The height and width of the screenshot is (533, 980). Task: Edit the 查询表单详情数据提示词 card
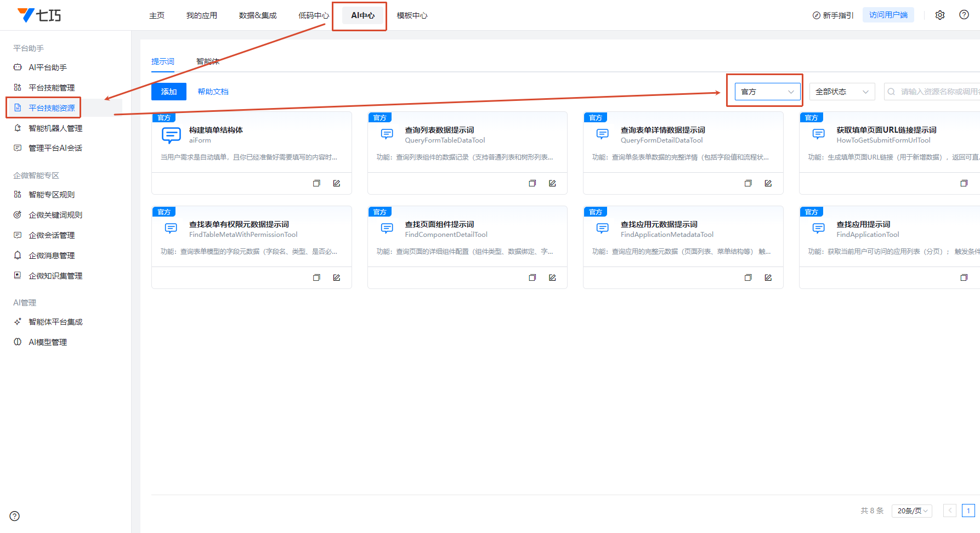point(768,183)
